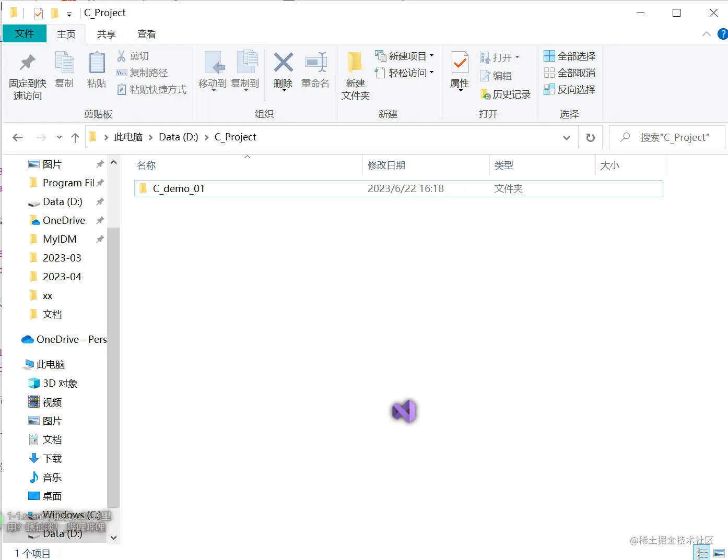Click Copy path (复制路径)
Screen dimensions: 728x560
click(142, 73)
